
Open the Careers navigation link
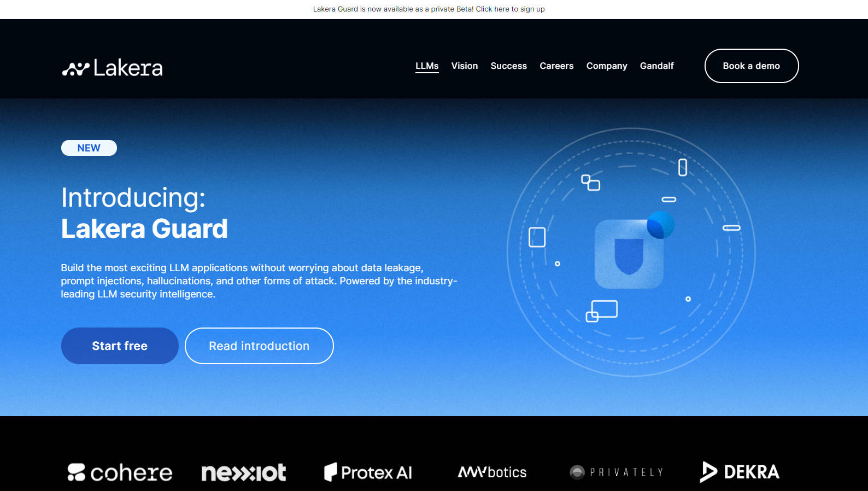click(556, 66)
